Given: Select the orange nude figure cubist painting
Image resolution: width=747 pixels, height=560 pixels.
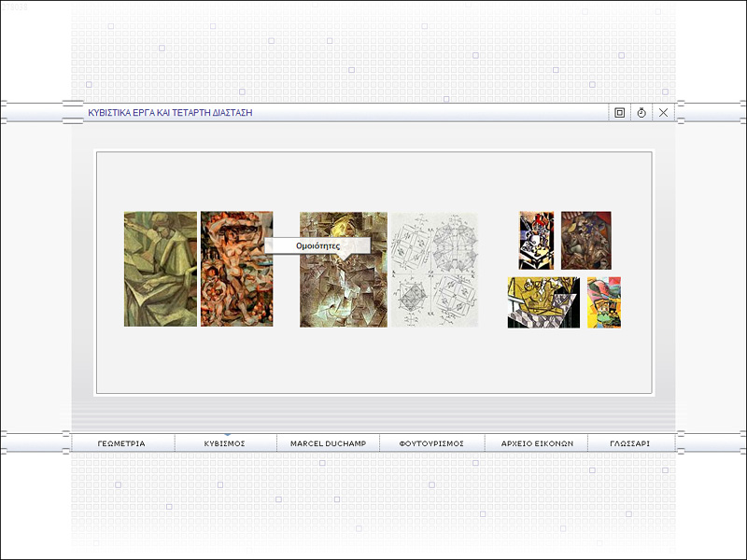Looking at the screenshot, I should coord(237,269).
